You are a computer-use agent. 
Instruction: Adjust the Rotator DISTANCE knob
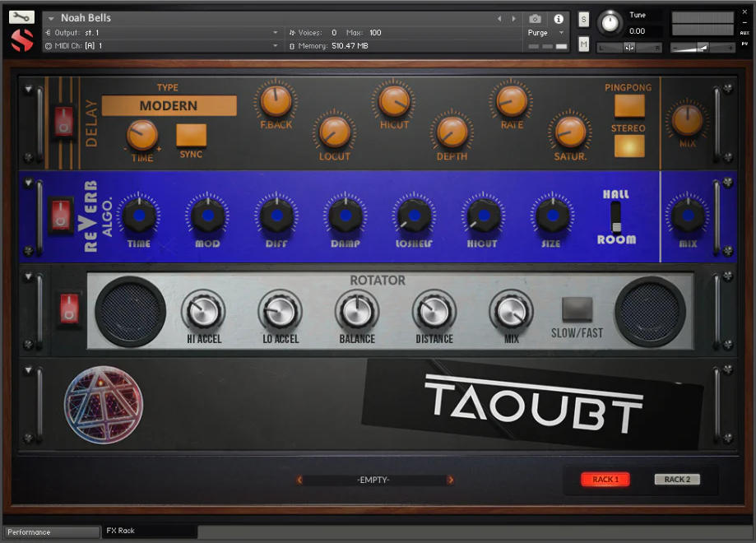tap(434, 312)
